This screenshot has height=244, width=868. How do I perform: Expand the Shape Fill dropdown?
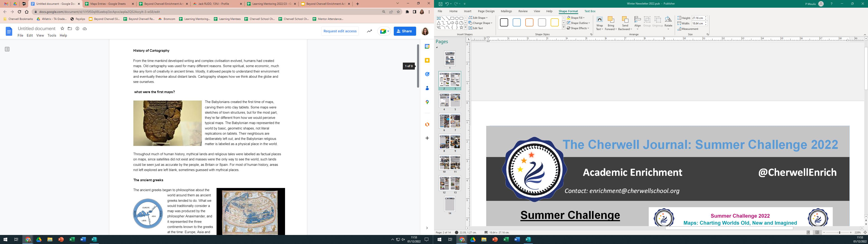pyautogui.click(x=584, y=18)
